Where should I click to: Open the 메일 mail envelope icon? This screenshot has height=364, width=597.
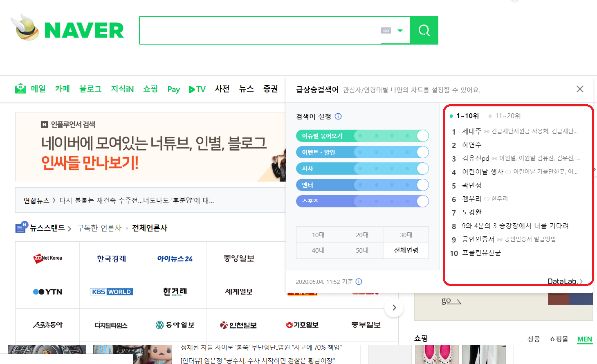(20, 88)
